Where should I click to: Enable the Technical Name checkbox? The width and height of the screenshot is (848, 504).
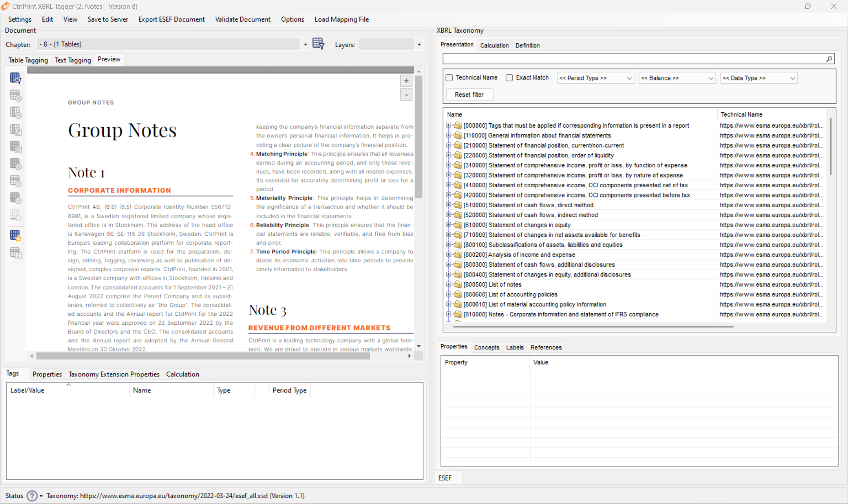tap(450, 78)
